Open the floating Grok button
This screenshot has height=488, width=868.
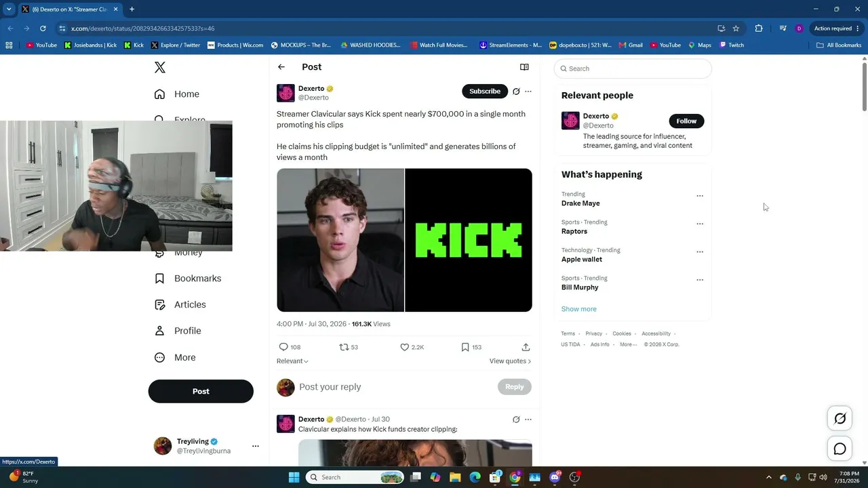click(840, 419)
